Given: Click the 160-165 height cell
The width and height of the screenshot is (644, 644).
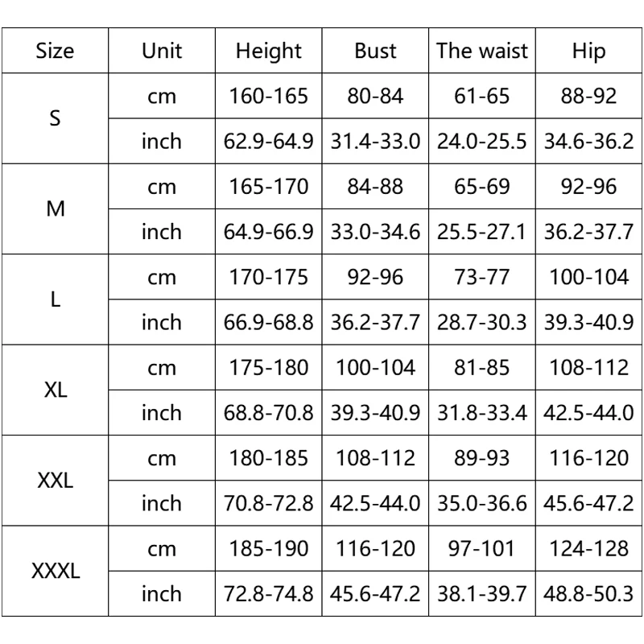Looking at the screenshot, I should (x=268, y=96).
